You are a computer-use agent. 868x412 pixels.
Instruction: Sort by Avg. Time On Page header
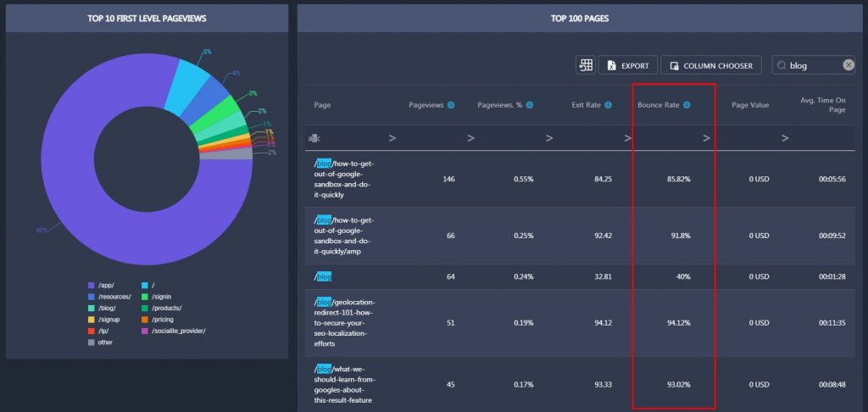tap(823, 104)
